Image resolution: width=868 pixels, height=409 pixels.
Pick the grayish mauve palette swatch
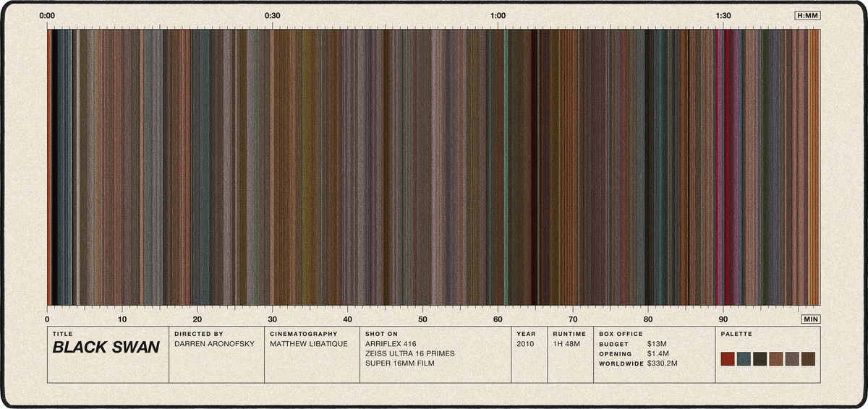point(792,359)
